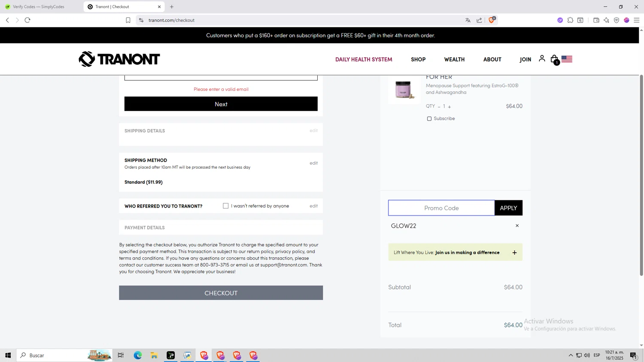
Task: Click the Promo Code input field
Action: pyautogui.click(x=441, y=208)
